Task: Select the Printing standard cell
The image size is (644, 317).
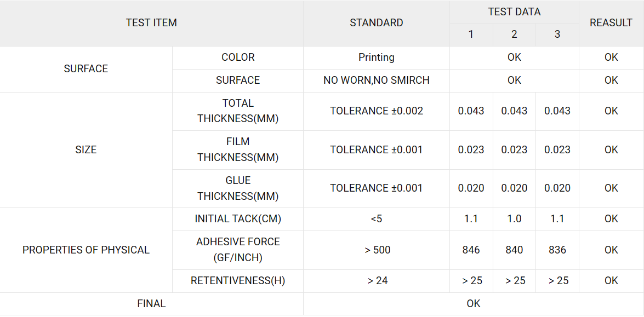Action: tap(376, 57)
